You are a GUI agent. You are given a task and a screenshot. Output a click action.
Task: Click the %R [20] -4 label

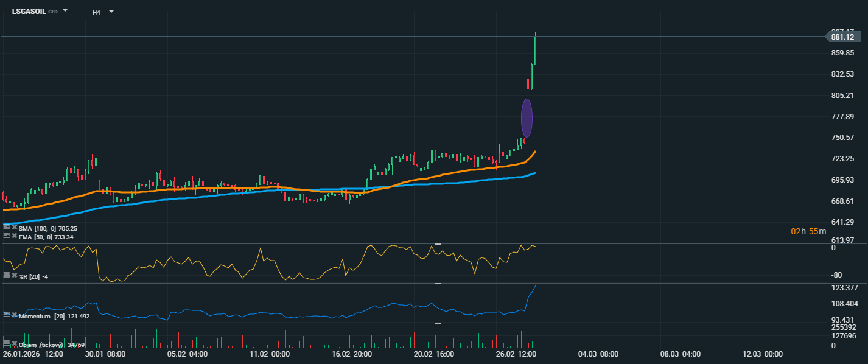tap(33, 276)
